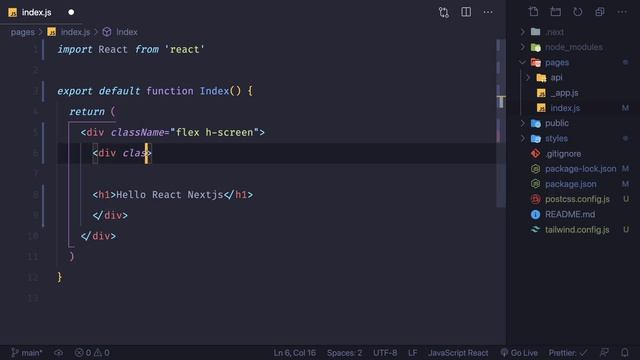Change language mode JavaScript React
640x360 pixels.
[458, 353]
